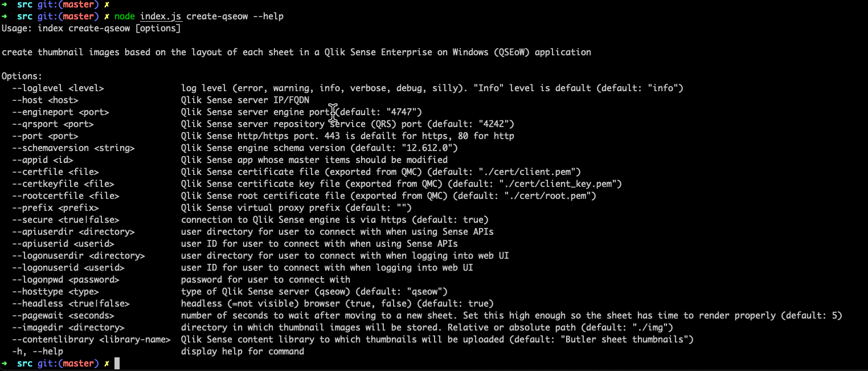The width and height of the screenshot is (868, 371).
Task: Click the --host <host> option
Action: coord(45,100)
